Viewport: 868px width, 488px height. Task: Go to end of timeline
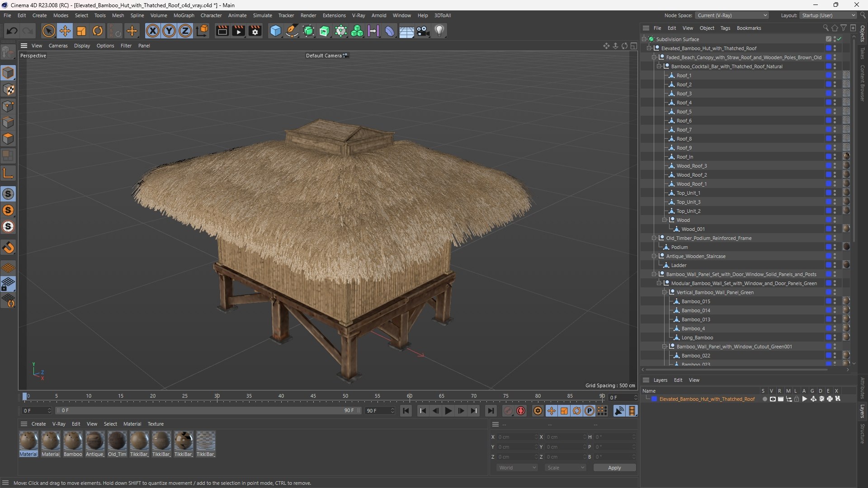[x=491, y=411]
